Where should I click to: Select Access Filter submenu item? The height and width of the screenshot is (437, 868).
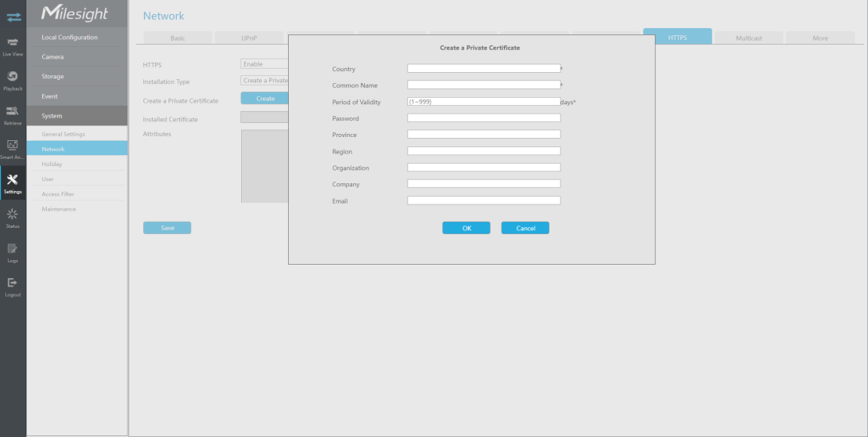click(x=77, y=194)
